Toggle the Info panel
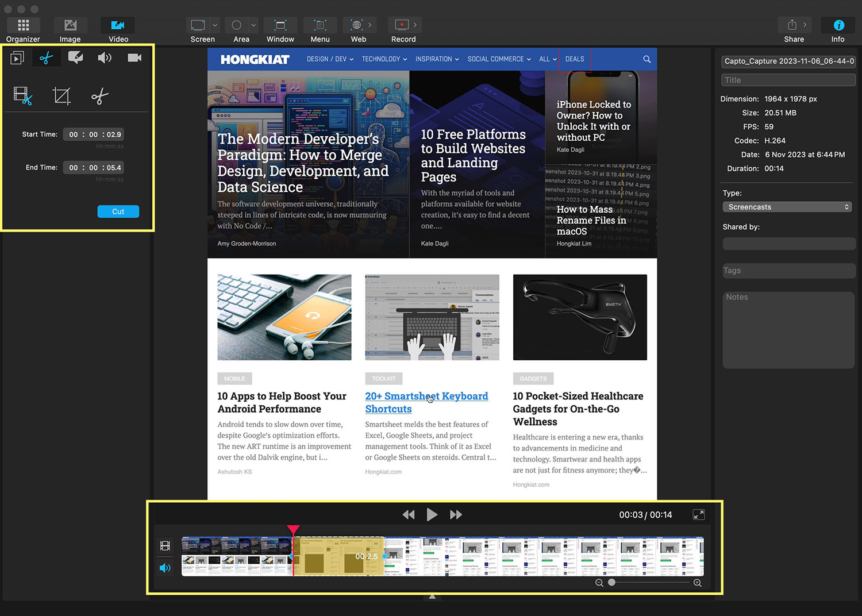This screenshot has width=862, height=616. (838, 25)
